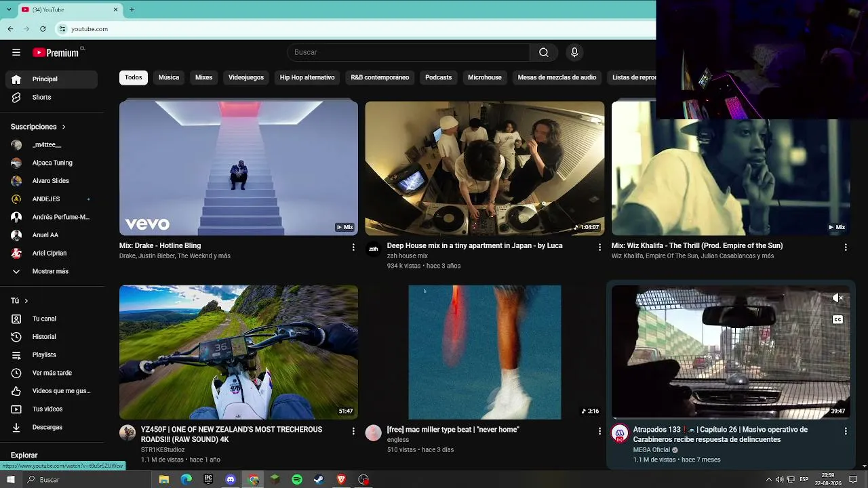
Task: Select the Hip Hop alternativo chip
Action: (x=307, y=77)
